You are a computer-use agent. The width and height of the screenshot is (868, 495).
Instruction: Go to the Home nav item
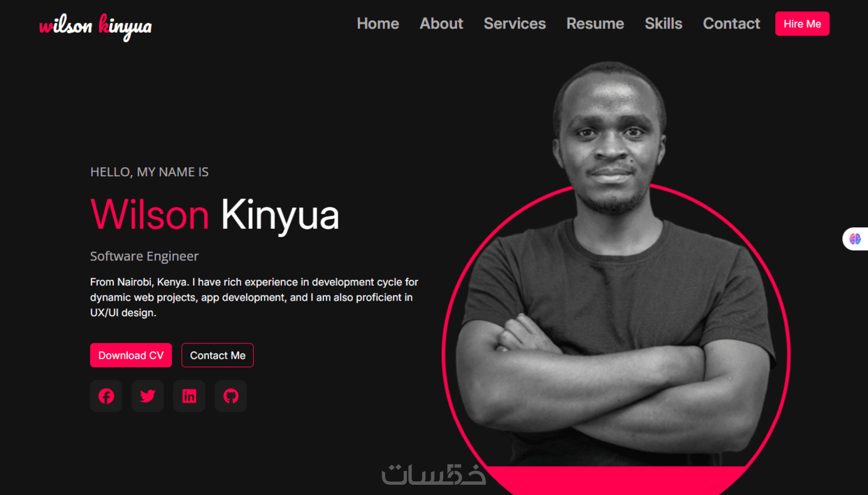click(x=378, y=23)
